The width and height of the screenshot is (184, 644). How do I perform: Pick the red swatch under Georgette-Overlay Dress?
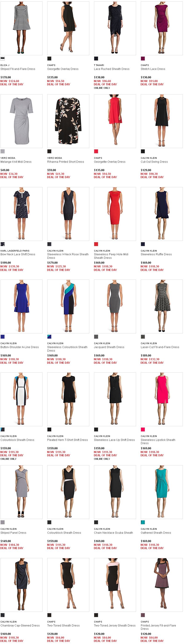[x=96, y=151]
